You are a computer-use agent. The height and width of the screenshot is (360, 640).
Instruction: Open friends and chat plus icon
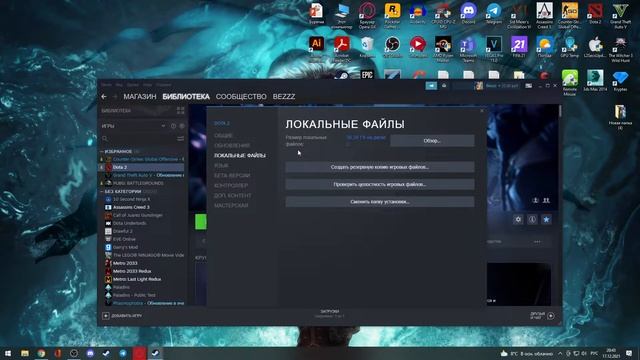551,316
